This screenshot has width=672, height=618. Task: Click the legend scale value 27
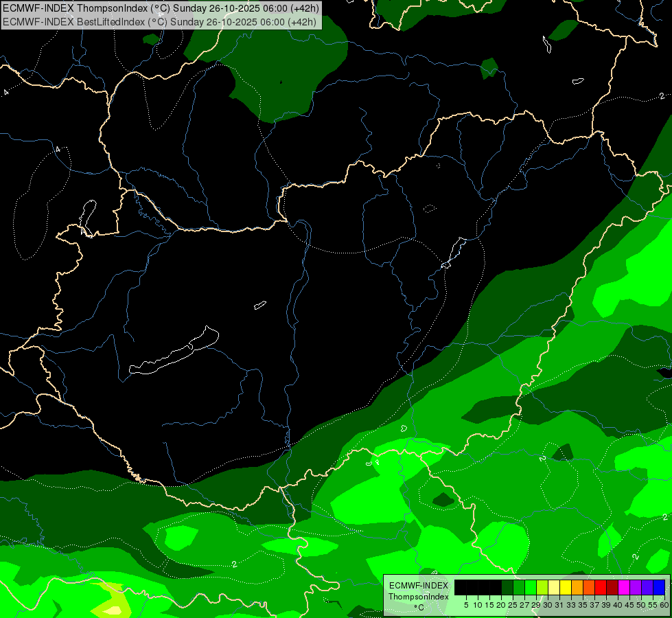524,605
